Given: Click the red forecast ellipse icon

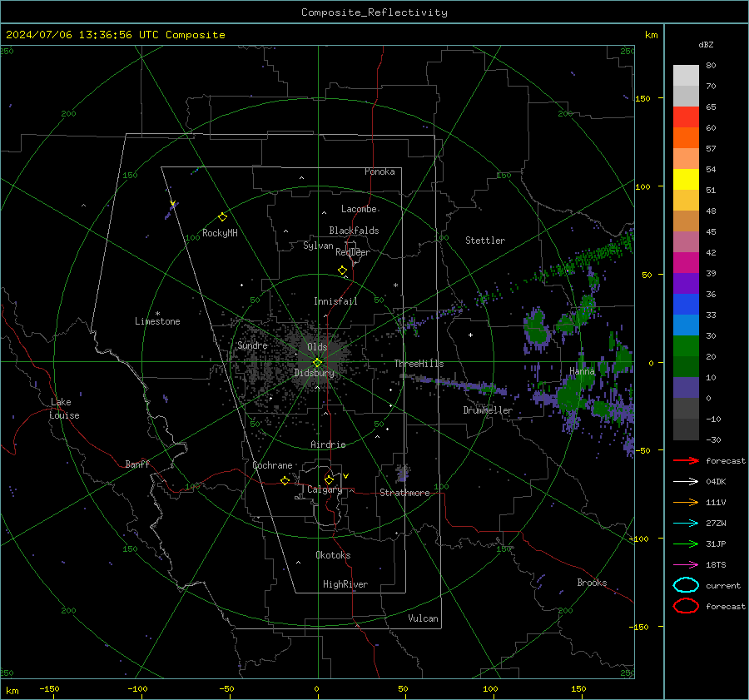Looking at the screenshot, I should tap(686, 606).
